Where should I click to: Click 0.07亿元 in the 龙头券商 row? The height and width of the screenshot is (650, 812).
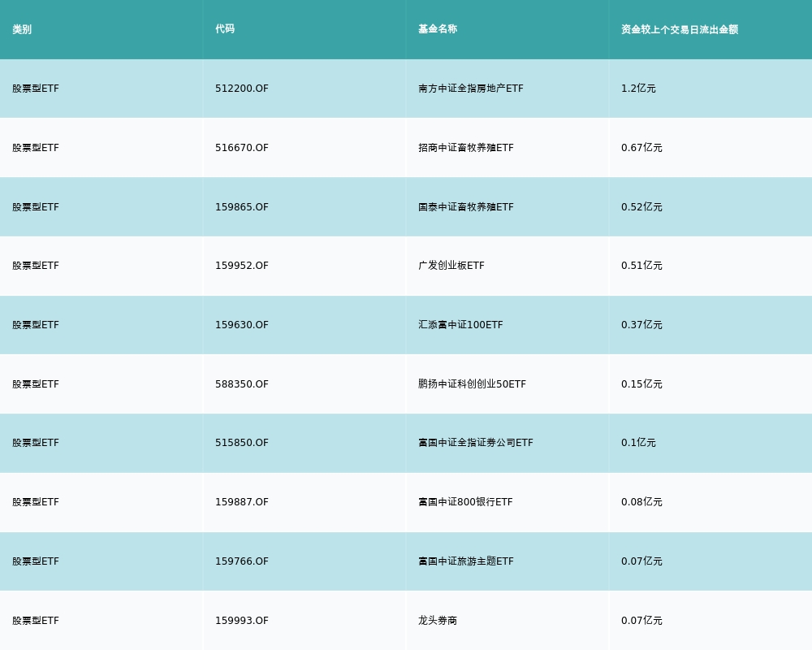(x=641, y=621)
